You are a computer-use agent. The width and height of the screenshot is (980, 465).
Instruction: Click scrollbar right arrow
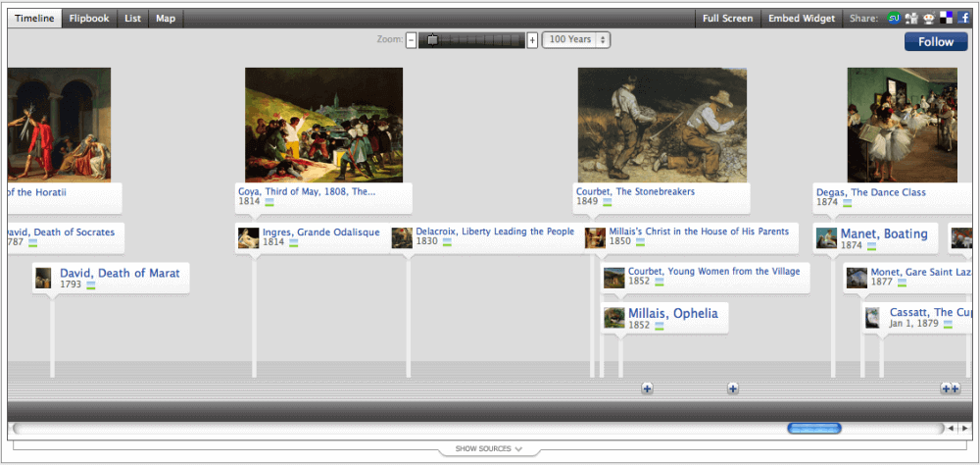pos(965,429)
